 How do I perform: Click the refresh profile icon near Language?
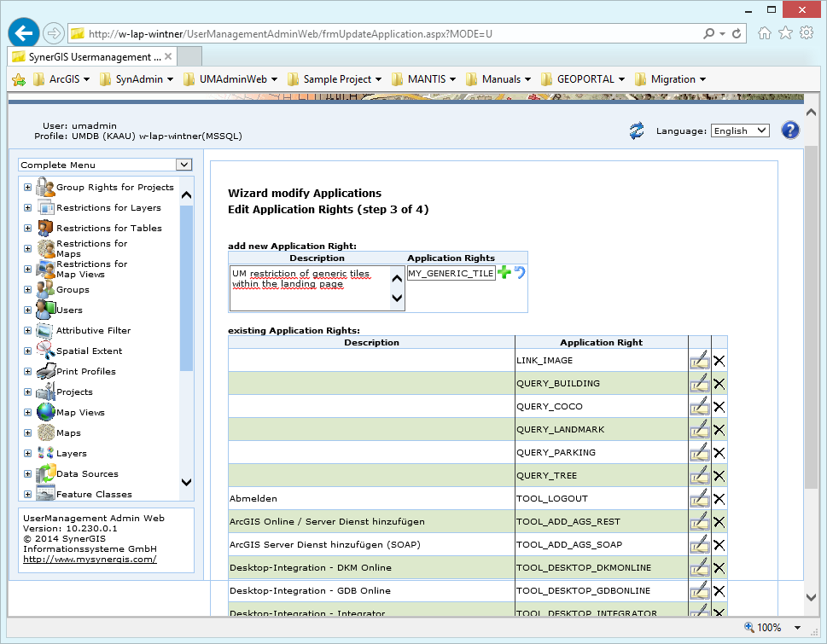635,131
